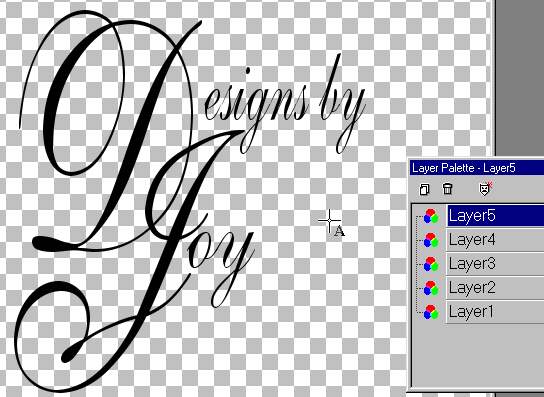Select the Layer1 name button
The width and height of the screenshot is (544, 397).
click(x=495, y=312)
